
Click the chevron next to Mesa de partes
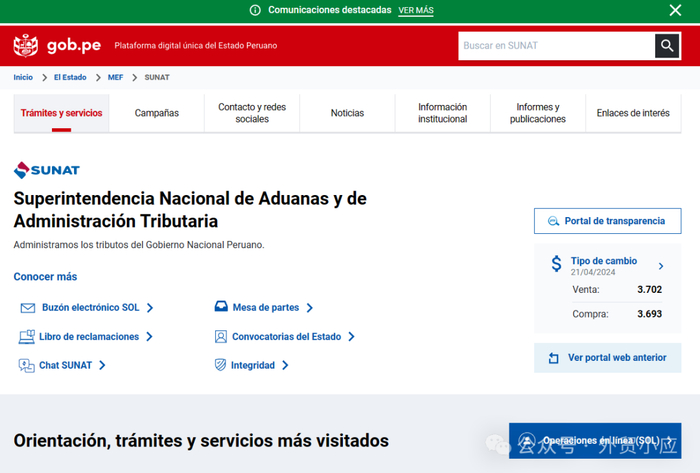coord(310,307)
